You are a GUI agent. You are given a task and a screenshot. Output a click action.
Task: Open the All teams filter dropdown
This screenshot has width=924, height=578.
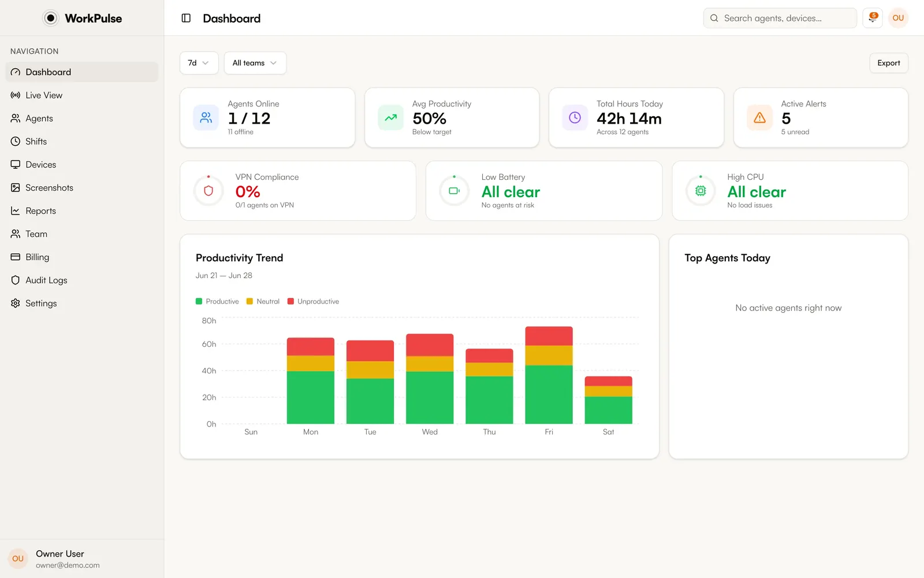tap(255, 63)
